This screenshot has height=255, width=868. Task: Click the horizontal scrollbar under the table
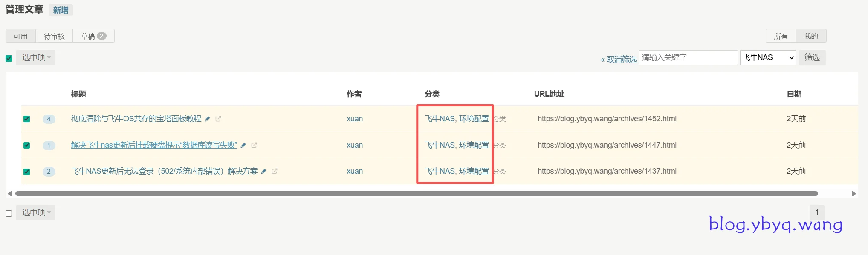pyautogui.click(x=416, y=194)
